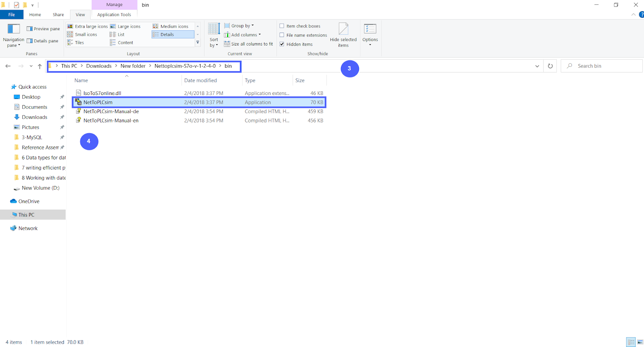Open Network in navigation pane

[28, 228]
